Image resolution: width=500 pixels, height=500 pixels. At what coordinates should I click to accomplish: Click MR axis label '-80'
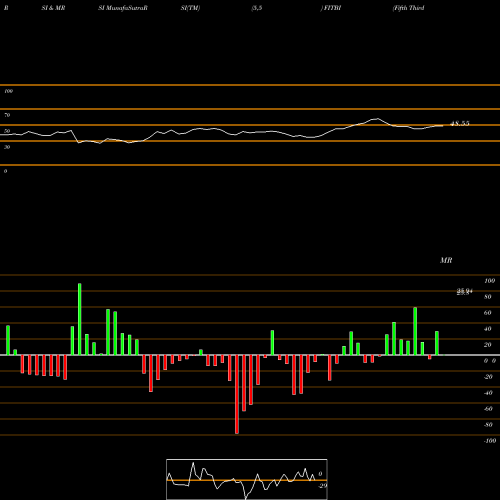[488, 425]
